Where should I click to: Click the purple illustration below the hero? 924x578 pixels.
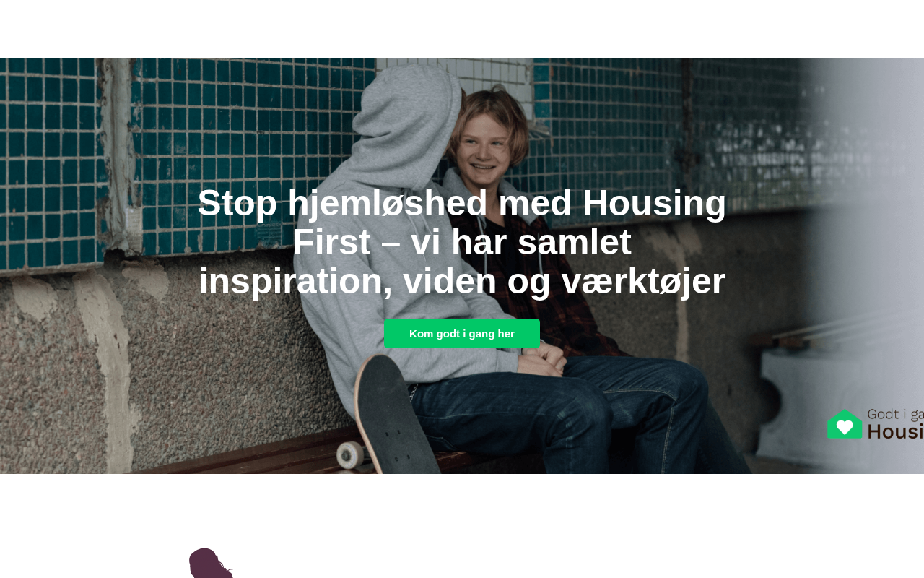[211, 563]
